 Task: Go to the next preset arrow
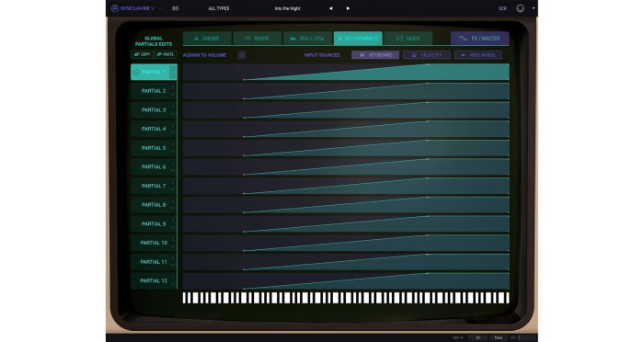tap(348, 8)
